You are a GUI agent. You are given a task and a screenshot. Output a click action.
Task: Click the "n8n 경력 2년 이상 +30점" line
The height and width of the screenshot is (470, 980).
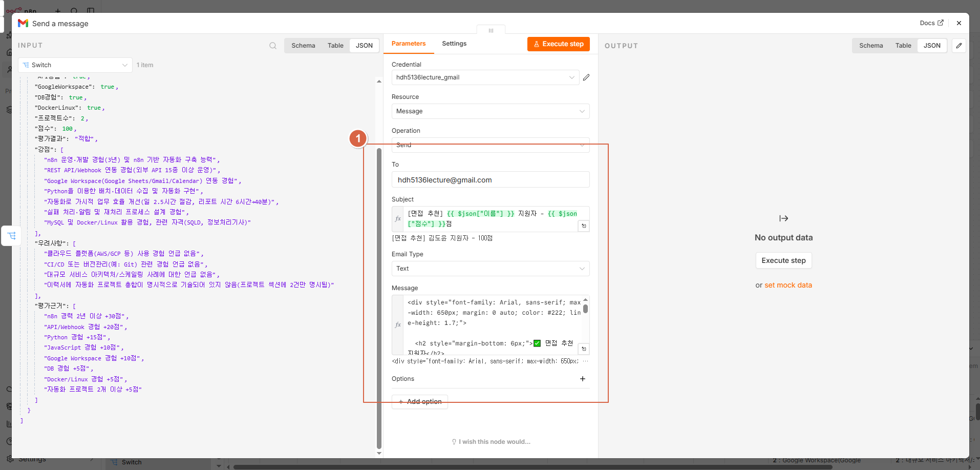[x=86, y=316]
